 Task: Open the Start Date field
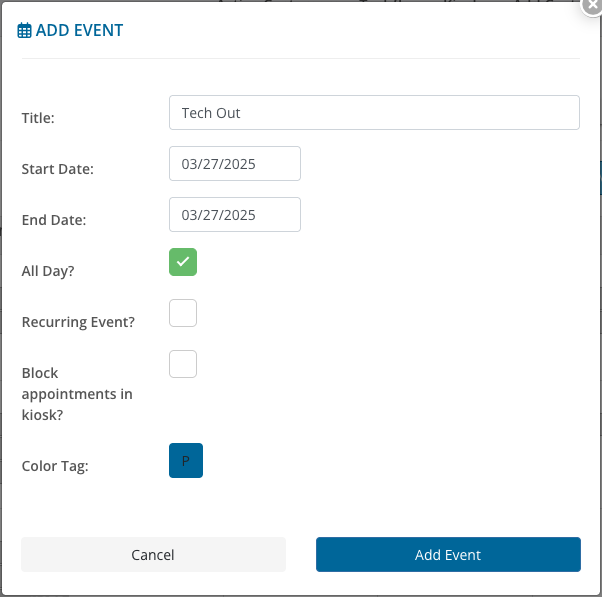[235, 164]
